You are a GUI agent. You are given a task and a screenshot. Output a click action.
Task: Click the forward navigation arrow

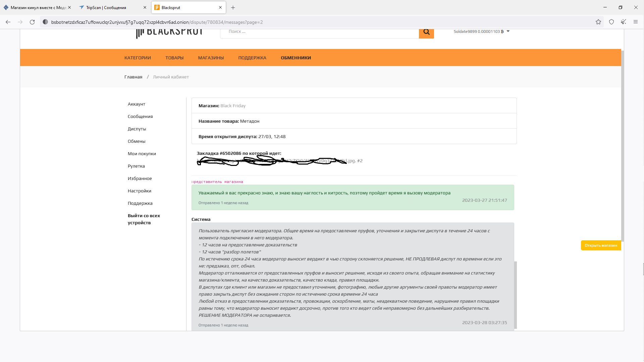pos(20,22)
